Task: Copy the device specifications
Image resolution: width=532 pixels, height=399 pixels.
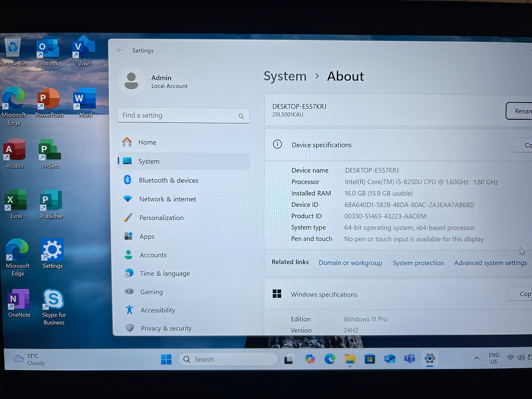Action: tap(522, 145)
